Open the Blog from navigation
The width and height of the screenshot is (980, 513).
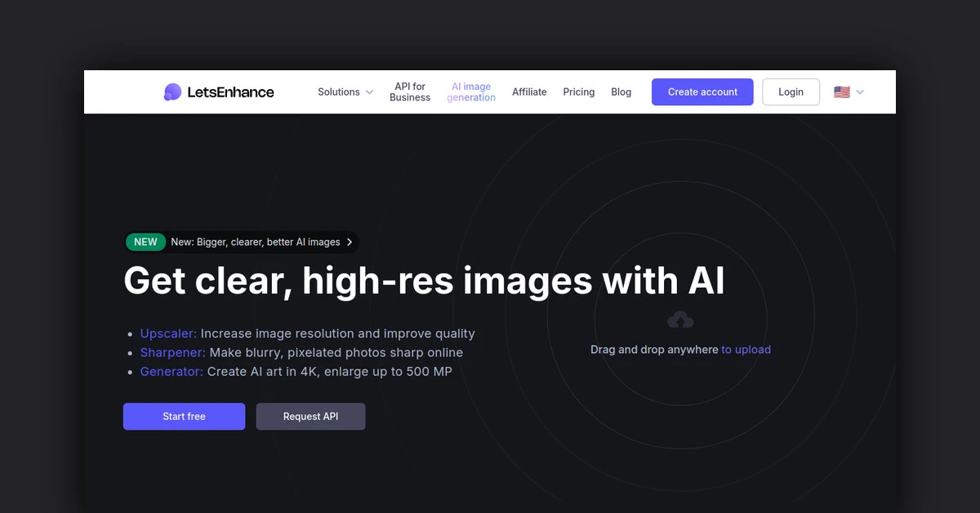(621, 92)
